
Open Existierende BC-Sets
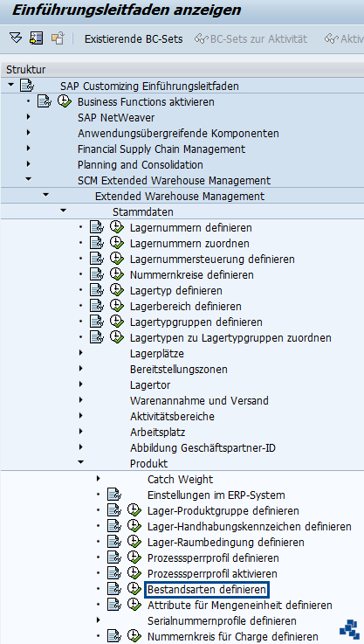[134, 38]
